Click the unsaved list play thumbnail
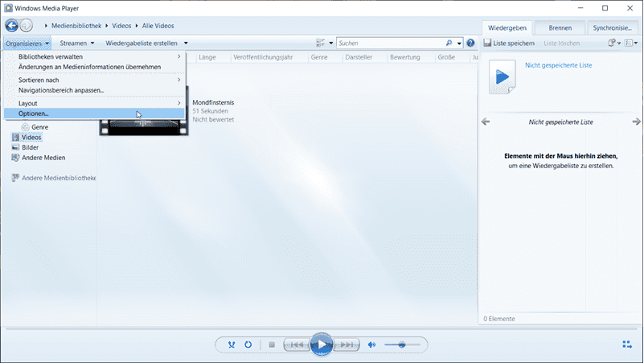 pyautogui.click(x=502, y=77)
